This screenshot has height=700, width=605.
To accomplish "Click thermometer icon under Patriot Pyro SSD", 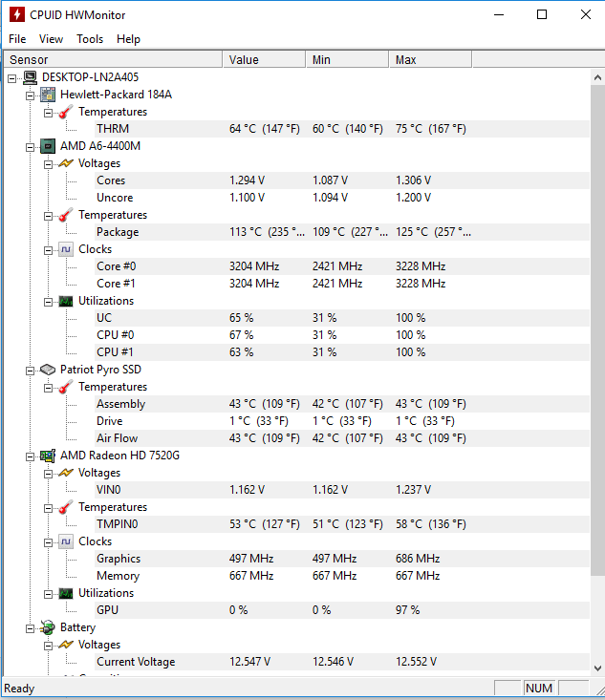I will [66, 387].
